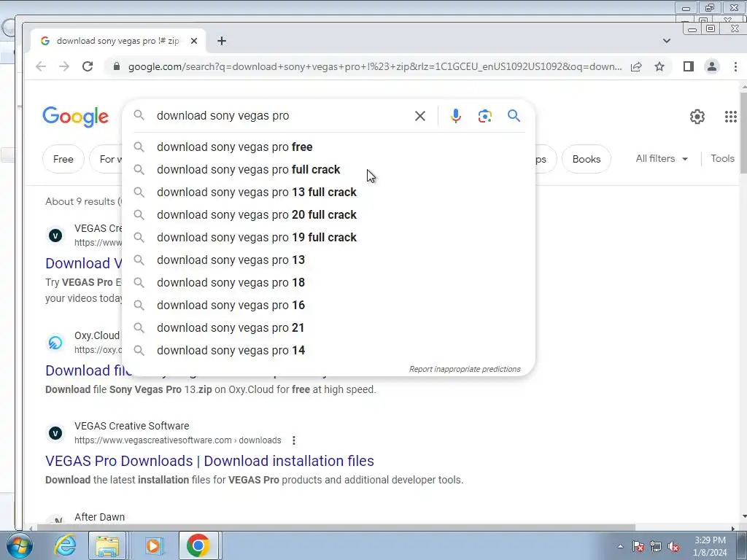Click 'Report inappropriate predictions' link
This screenshot has height=560, width=747.
click(x=465, y=369)
